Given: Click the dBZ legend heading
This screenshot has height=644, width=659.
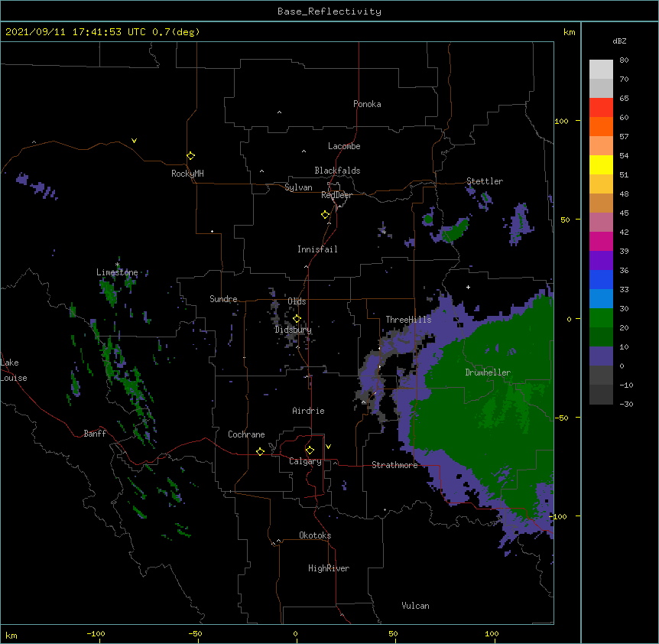Looking at the screenshot, I should click(x=619, y=41).
